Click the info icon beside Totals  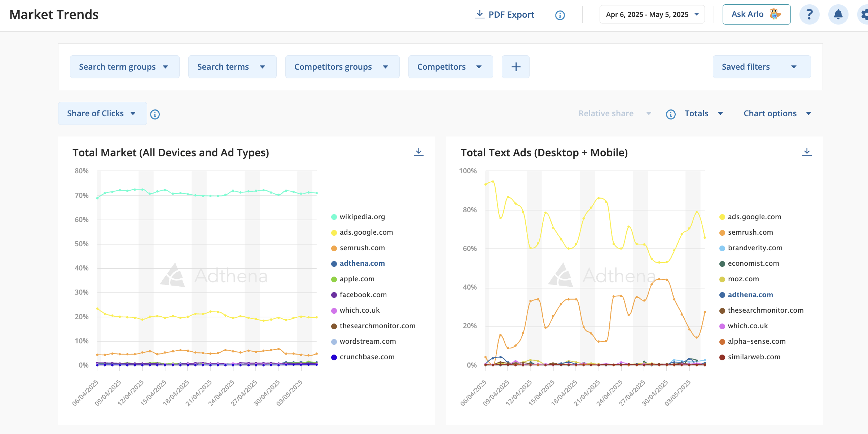[x=671, y=114]
